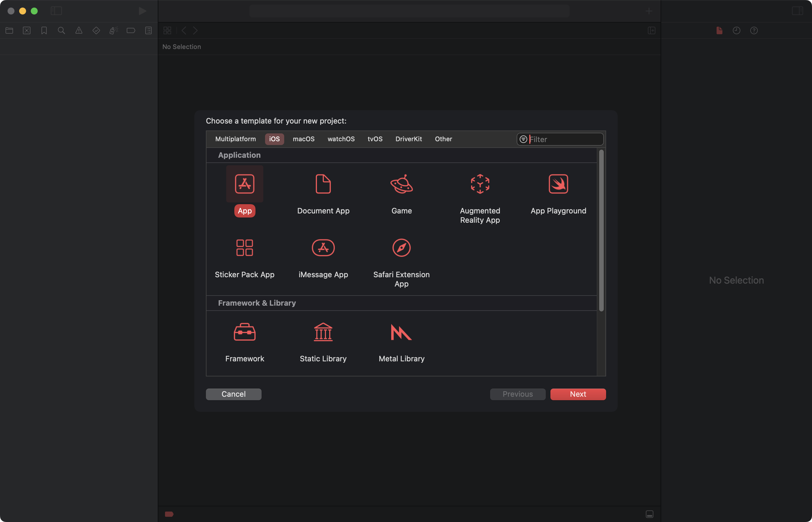
Task: Open the filter options icon
Action: [523, 139]
